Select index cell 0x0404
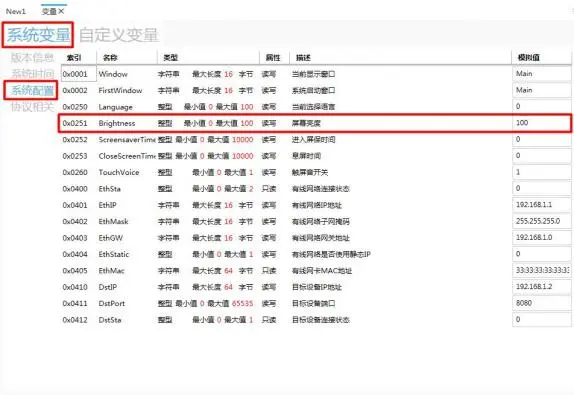Viewport: 574px width, 395px height. point(75,254)
